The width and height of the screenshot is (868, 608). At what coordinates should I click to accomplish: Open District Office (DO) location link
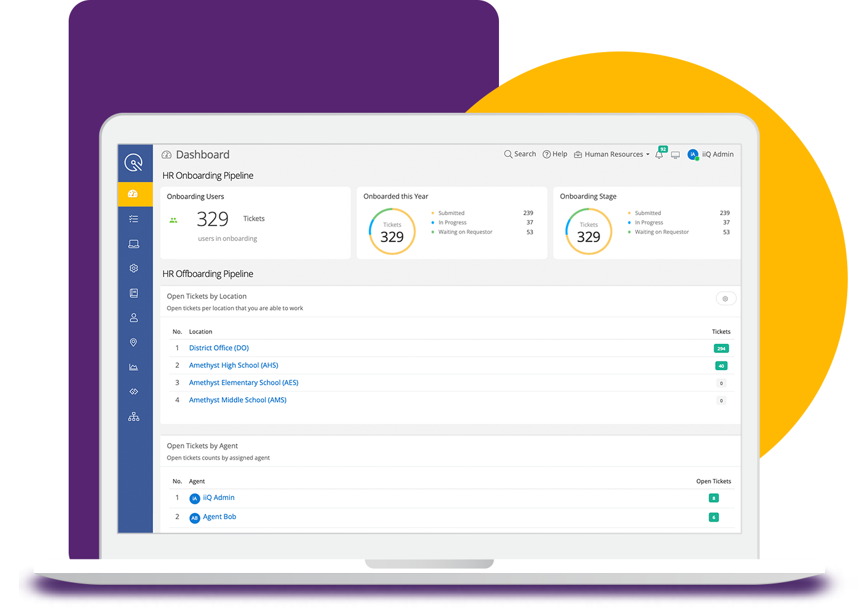click(x=219, y=348)
